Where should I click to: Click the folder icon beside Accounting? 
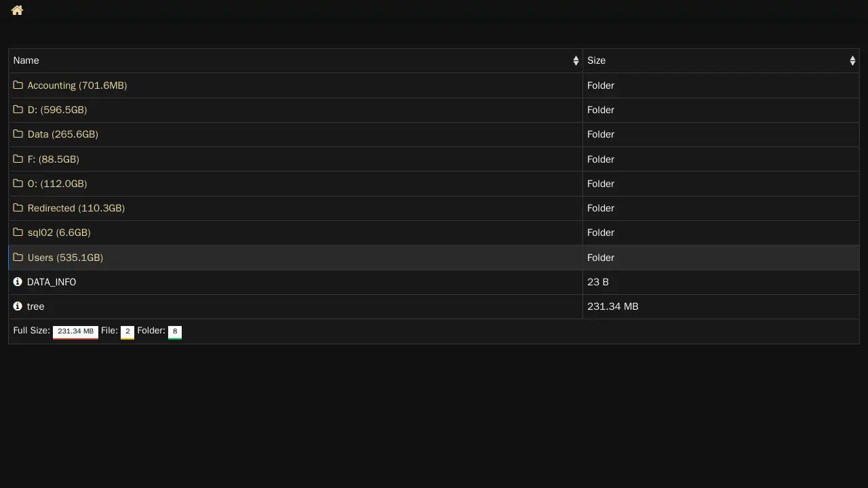click(18, 85)
